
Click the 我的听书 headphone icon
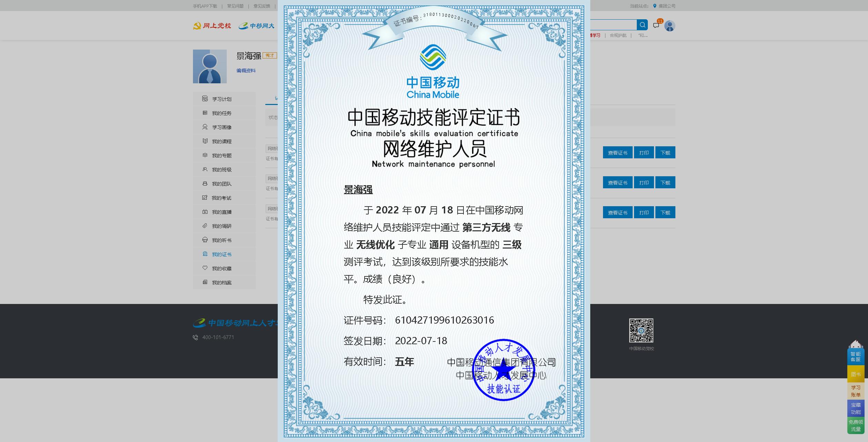click(x=205, y=240)
